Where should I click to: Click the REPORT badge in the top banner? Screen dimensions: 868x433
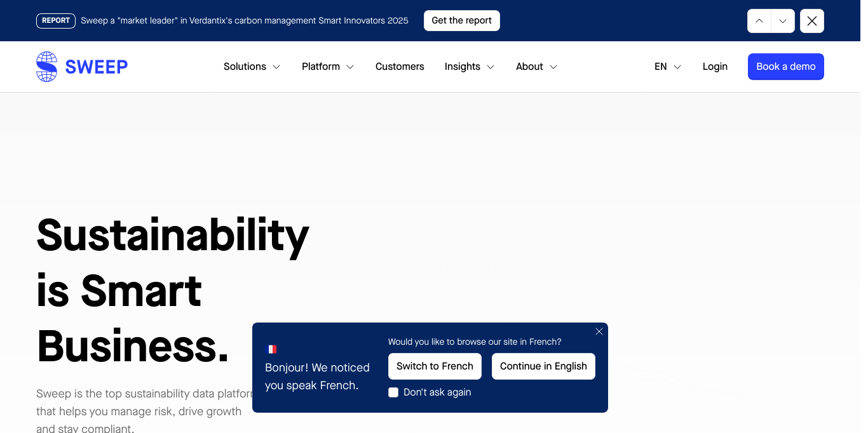click(55, 20)
